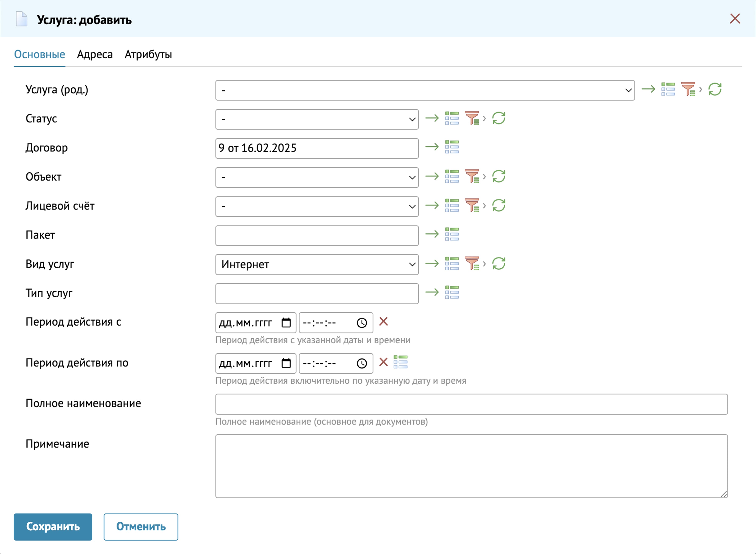Open the Вид услуг dropdown showing Интернет
Screen dimensions: 756x554
click(317, 265)
